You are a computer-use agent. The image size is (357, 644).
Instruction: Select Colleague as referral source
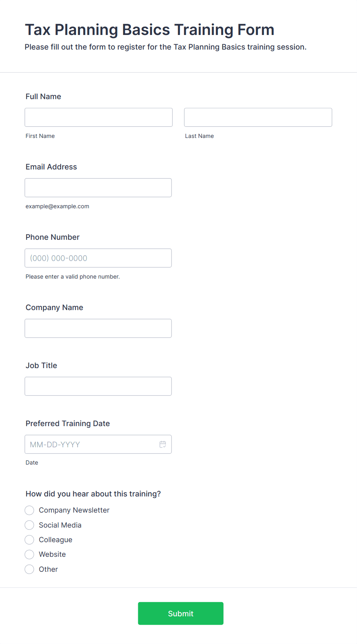pos(30,539)
